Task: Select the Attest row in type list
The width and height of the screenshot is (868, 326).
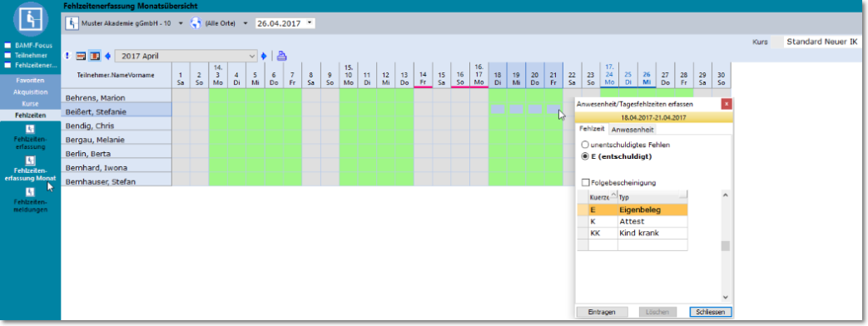Action: tap(632, 221)
